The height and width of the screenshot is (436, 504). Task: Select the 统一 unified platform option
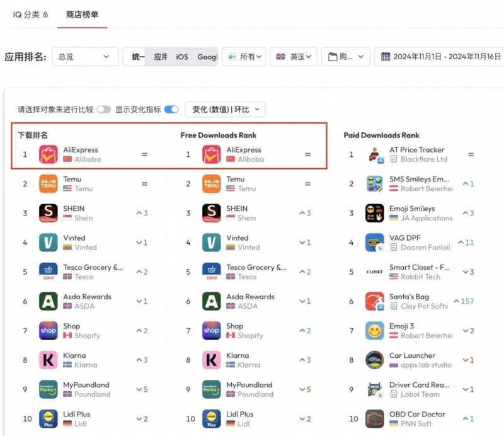tap(138, 57)
